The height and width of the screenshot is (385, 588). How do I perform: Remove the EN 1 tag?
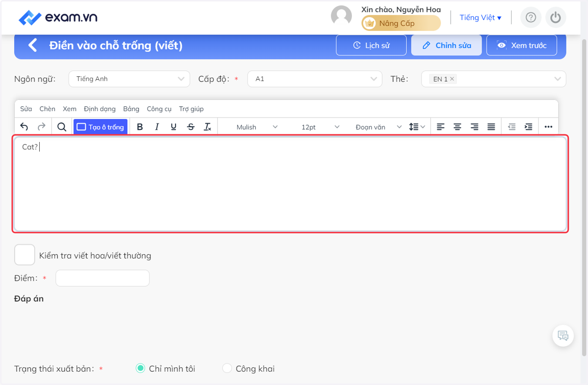pos(452,79)
